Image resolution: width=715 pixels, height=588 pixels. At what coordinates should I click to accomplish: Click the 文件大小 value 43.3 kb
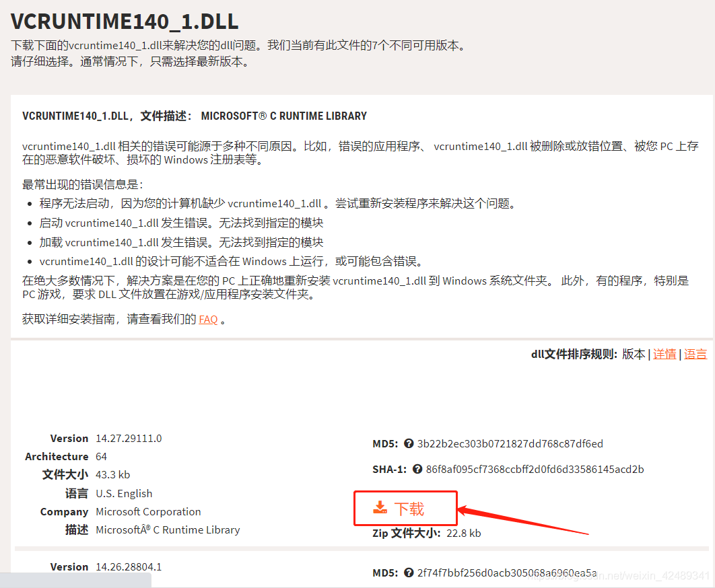point(114,474)
